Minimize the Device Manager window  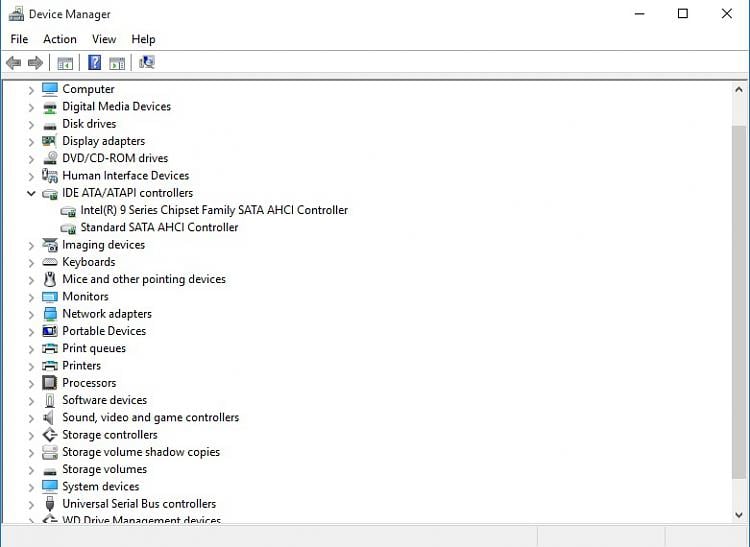pos(640,14)
